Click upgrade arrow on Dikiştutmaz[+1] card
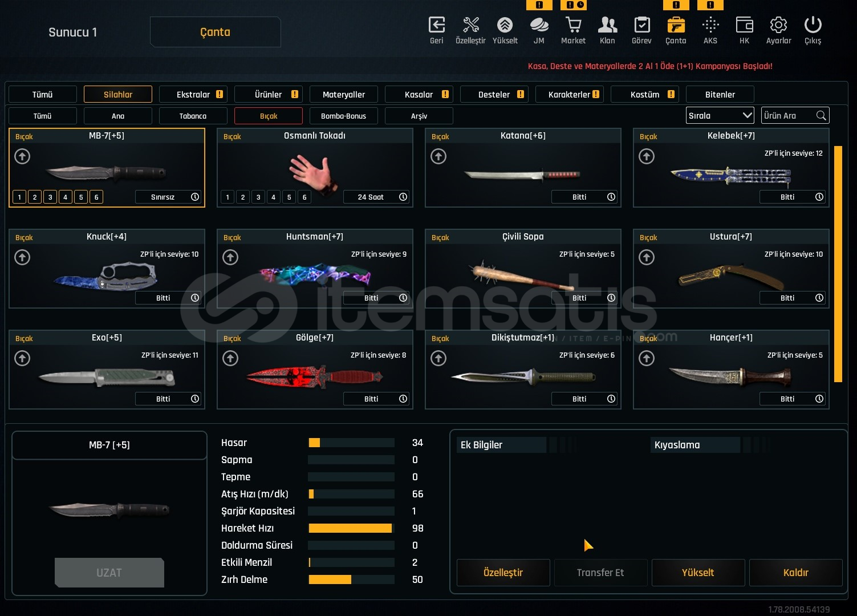This screenshot has height=616, width=857. pos(438,358)
